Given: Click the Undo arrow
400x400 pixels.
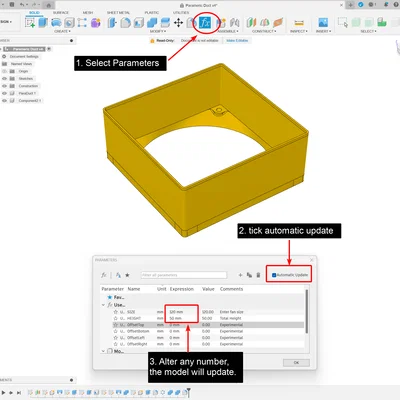Looking at the screenshot, I should pyautogui.click(x=22, y=5).
